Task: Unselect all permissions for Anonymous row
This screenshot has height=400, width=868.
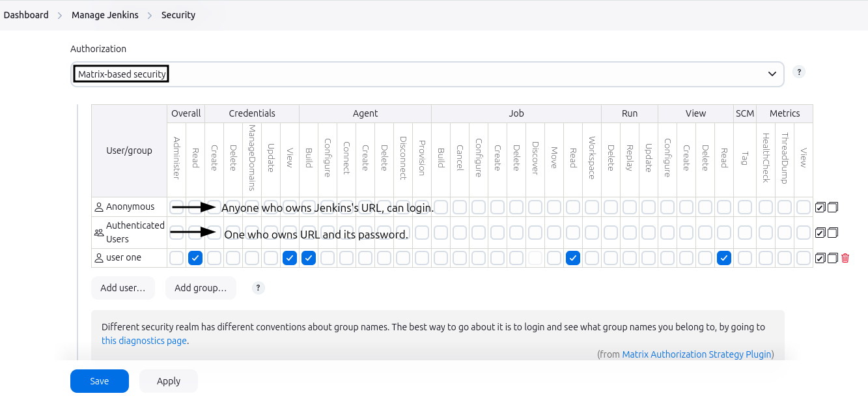Action: point(832,207)
